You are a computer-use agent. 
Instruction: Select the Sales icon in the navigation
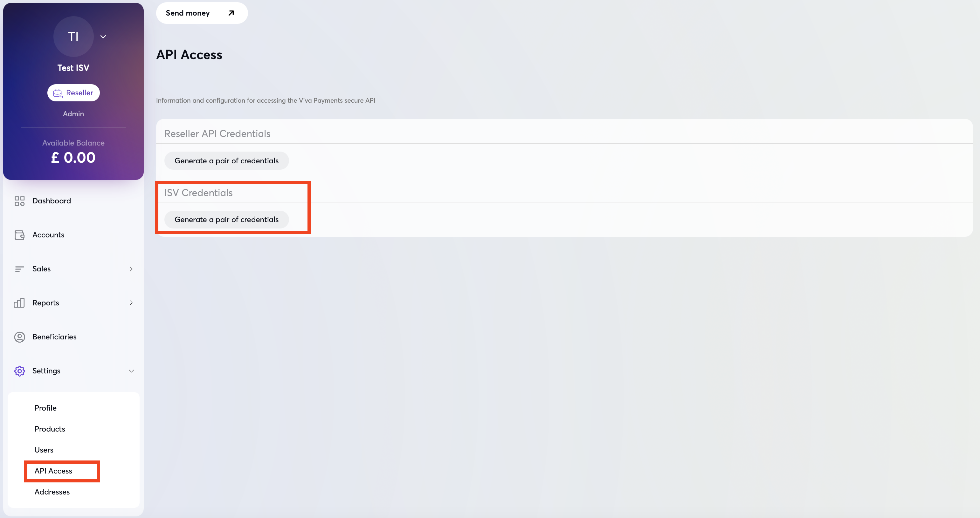pyautogui.click(x=19, y=269)
